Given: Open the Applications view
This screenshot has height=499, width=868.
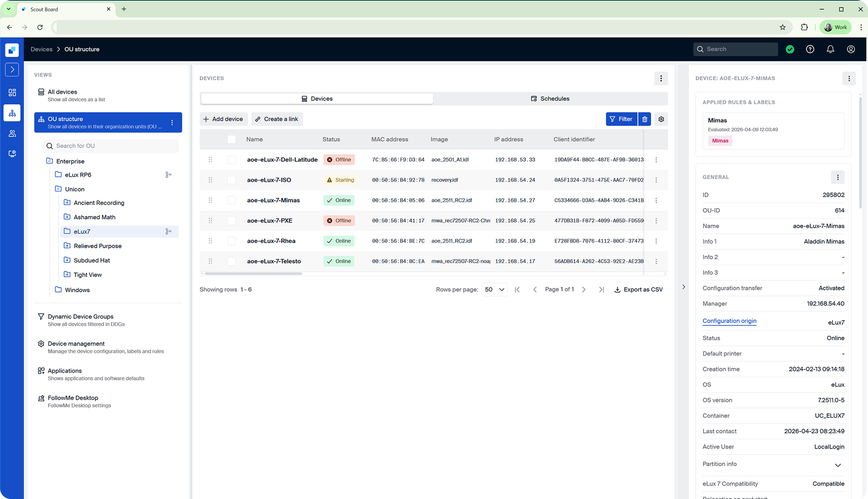Looking at the screenshot, I should click(x=108, y=374).
